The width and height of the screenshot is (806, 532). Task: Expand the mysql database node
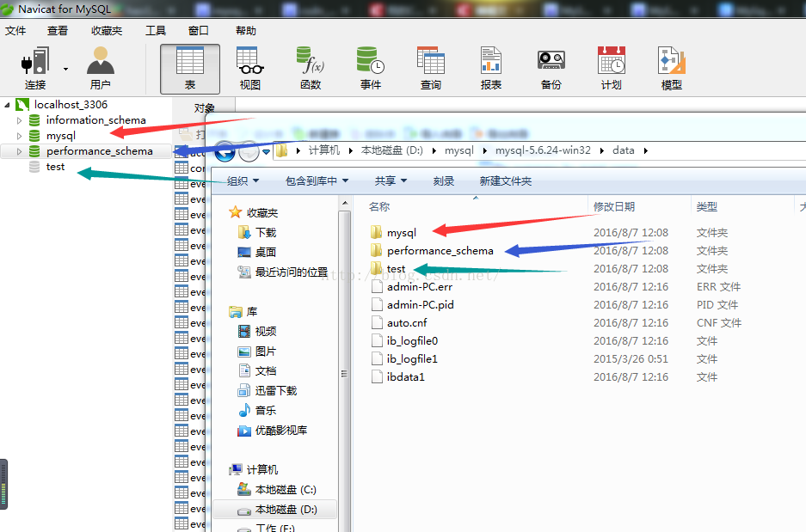click(19, 136)
